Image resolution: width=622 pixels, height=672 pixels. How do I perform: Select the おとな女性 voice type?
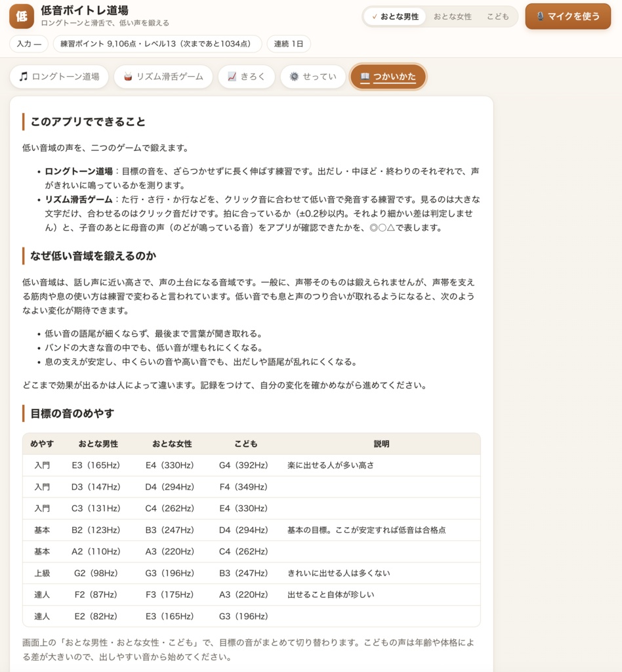452,16
